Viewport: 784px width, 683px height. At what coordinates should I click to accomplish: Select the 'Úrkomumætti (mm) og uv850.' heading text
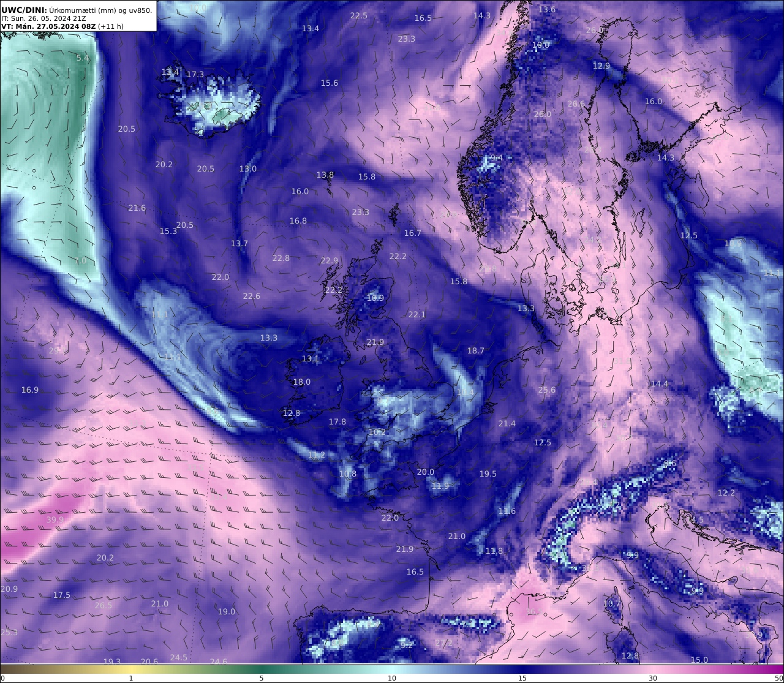tap(100, 10)
